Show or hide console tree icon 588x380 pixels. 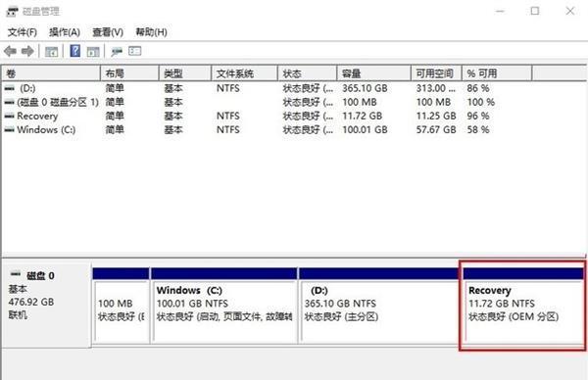(51, 51)
